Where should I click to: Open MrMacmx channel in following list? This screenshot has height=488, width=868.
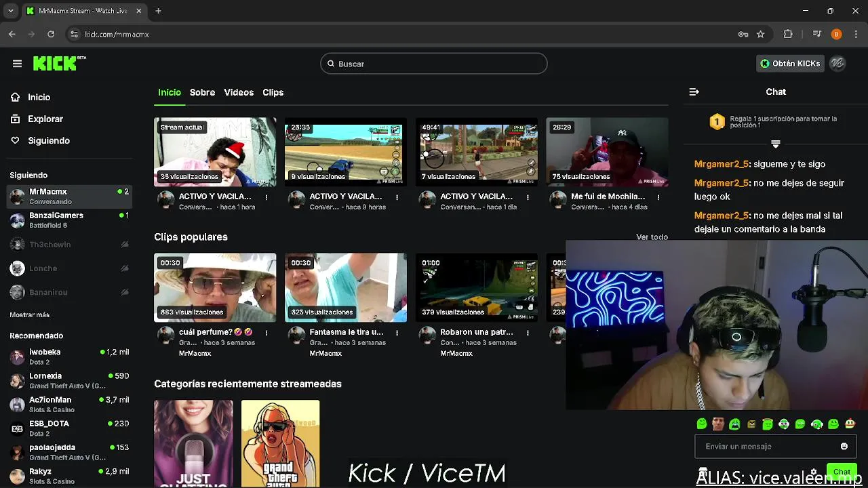69,197
